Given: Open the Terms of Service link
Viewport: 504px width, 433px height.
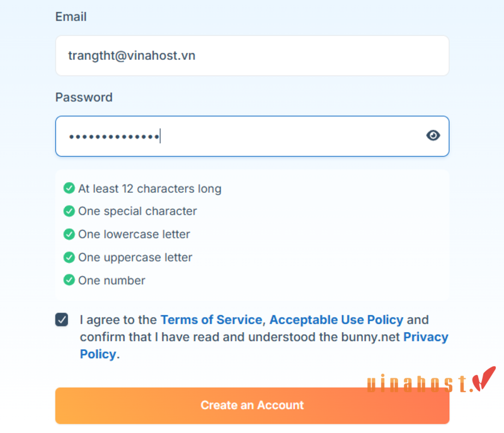Looking at the screenshot, I should tap(211, 320).
